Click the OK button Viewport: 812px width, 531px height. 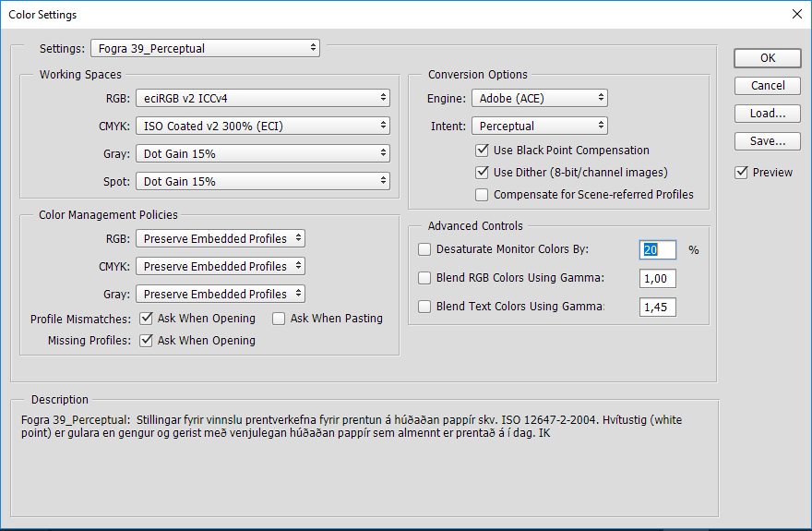768,57
